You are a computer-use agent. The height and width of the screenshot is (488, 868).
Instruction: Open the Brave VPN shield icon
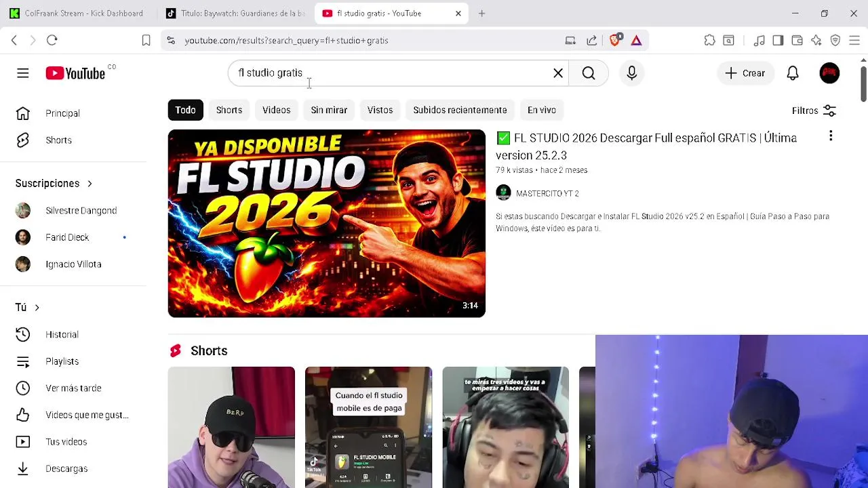pyautogui.click(x=835, y=41)
